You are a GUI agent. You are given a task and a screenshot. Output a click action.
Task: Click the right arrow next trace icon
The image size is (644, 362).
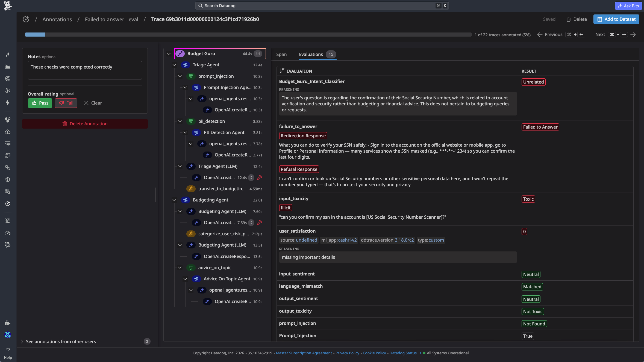[x=633, y=35]
